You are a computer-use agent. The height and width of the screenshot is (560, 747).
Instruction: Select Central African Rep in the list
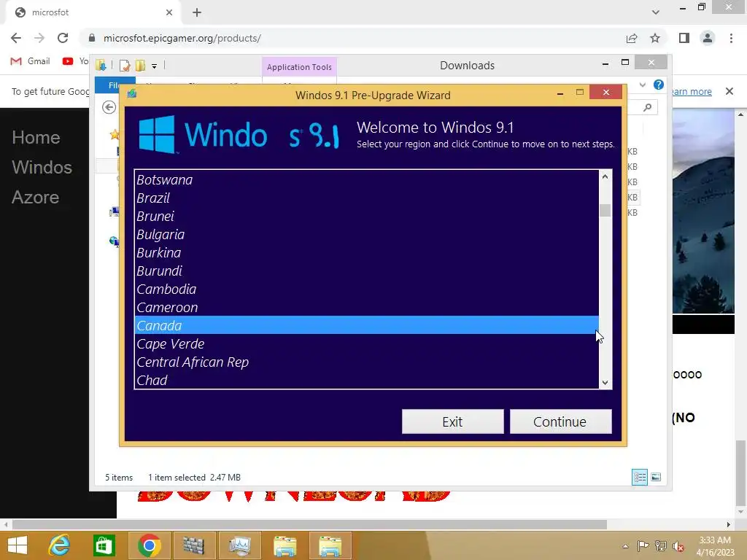(x=366, y=362)
